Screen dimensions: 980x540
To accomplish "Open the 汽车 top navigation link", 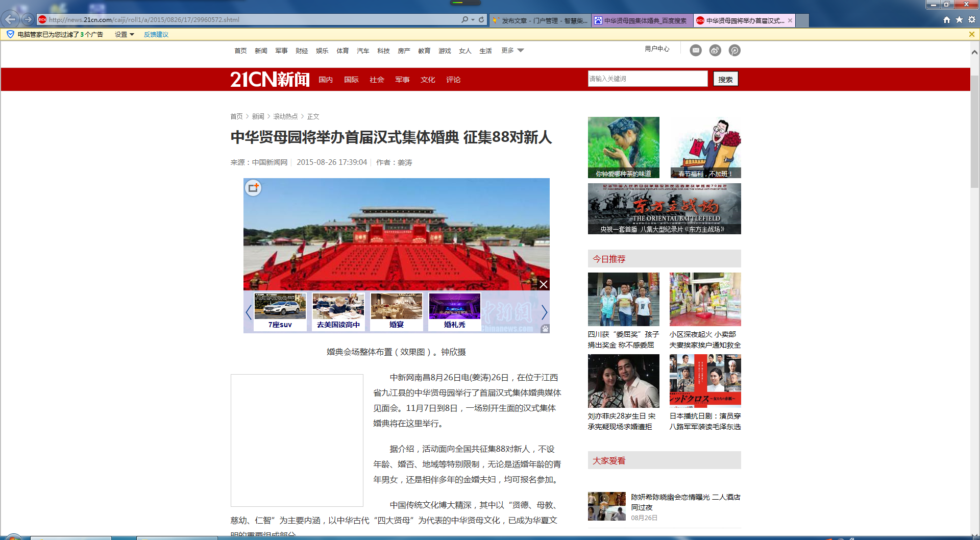I will 363,51.
